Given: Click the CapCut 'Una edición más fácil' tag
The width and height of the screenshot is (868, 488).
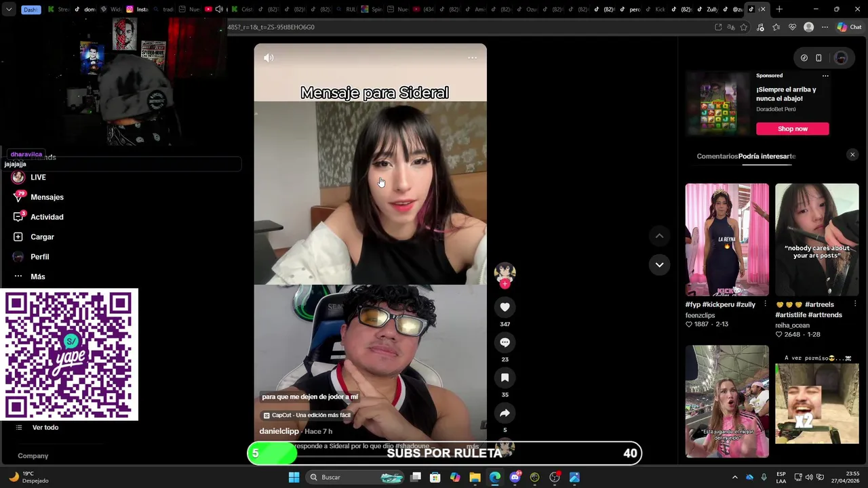Looking at the screenshot, I should [x=307, y=415].
